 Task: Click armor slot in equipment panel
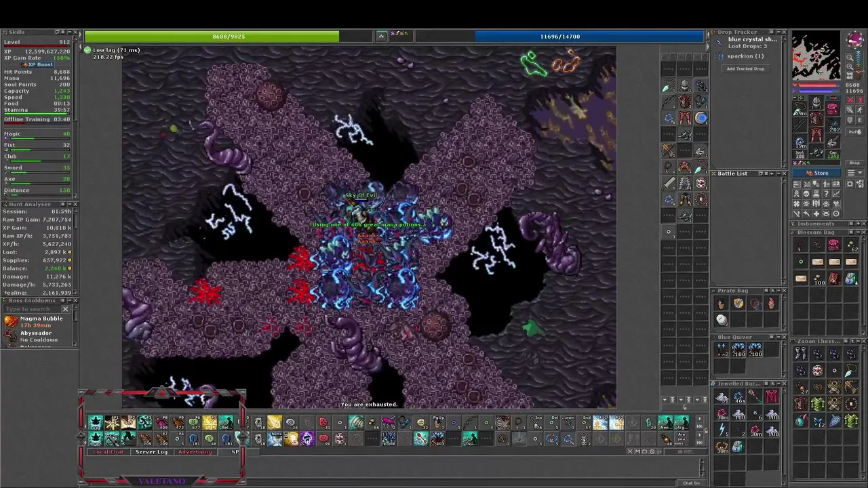click(816, 119)
